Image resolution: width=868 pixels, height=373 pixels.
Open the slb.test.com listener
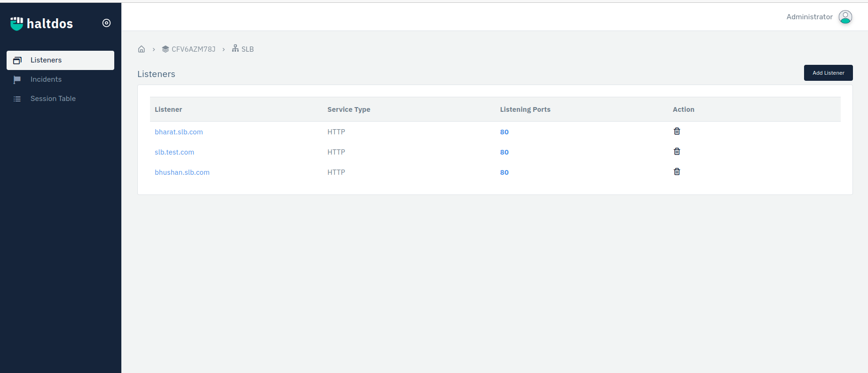pos(174,152)
